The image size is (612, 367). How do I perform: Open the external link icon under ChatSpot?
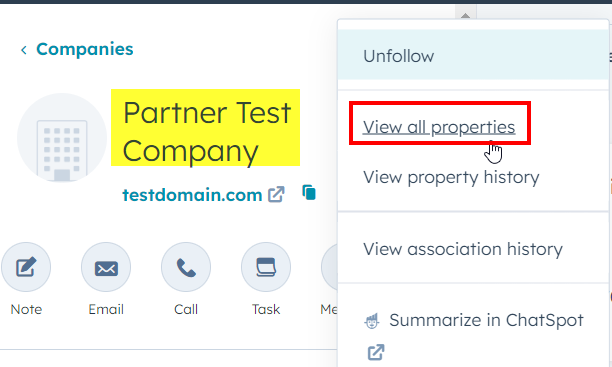click(376, 352)
